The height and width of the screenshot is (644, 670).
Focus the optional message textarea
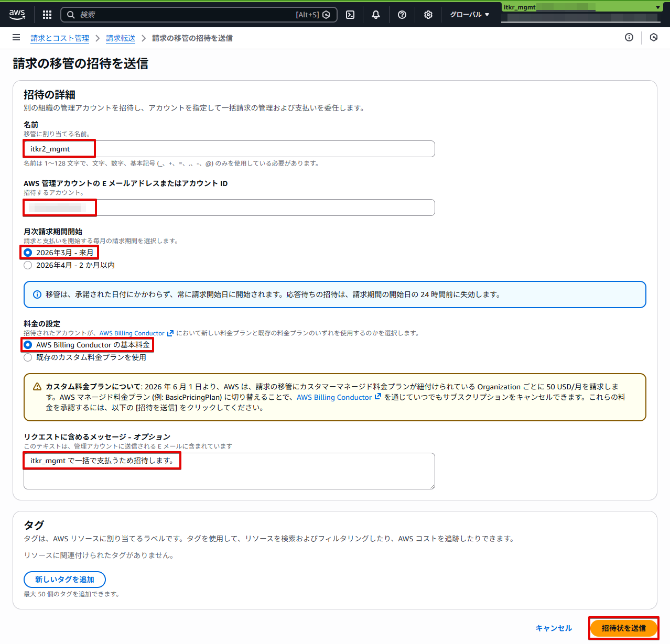pos(229,471)
